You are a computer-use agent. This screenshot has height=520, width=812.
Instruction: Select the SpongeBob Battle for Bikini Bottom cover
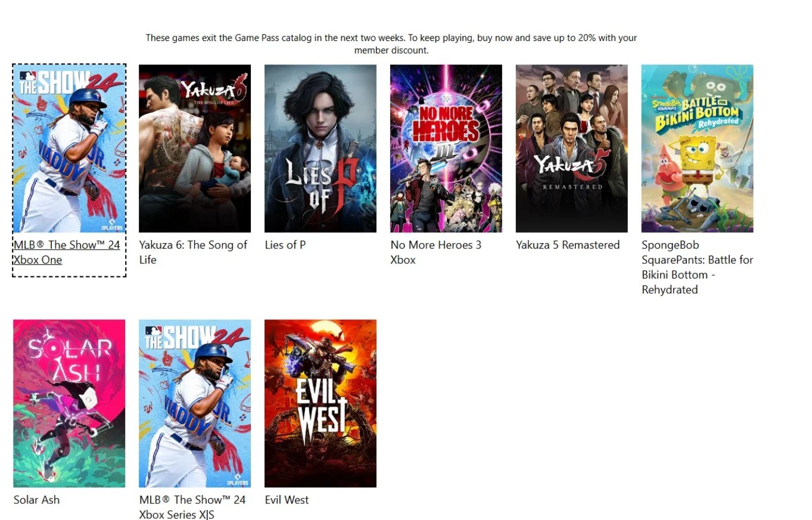tap(698, 148)
